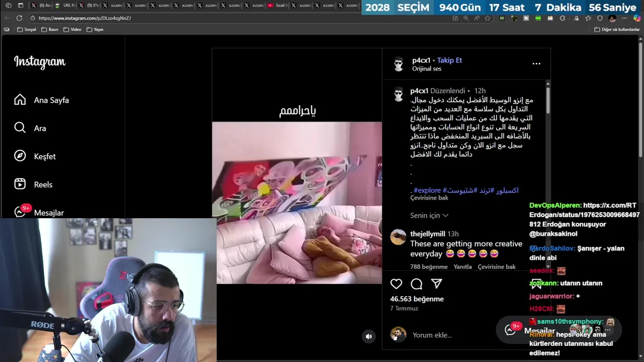Open browser essentials shield icon
This screenshot has width=644, height=362.
(600, 18)
